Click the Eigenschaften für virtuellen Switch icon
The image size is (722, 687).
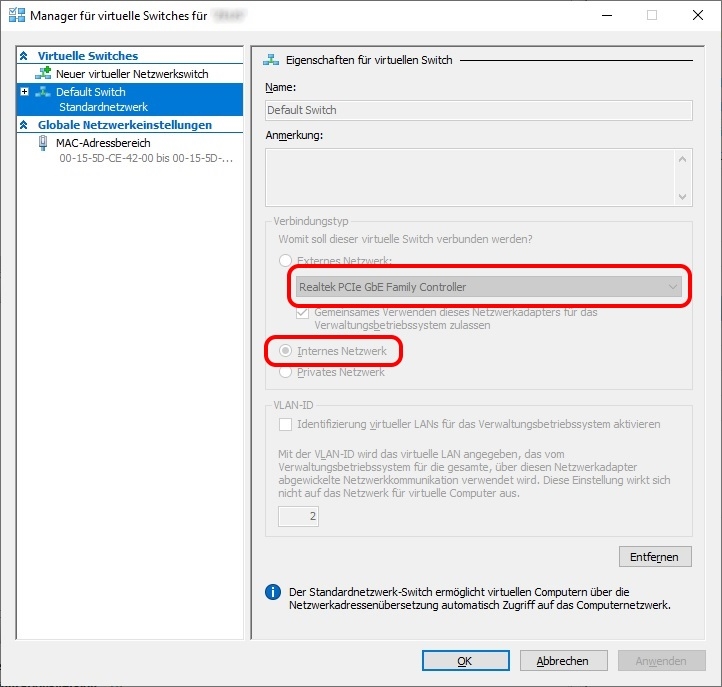pos(271,60)
